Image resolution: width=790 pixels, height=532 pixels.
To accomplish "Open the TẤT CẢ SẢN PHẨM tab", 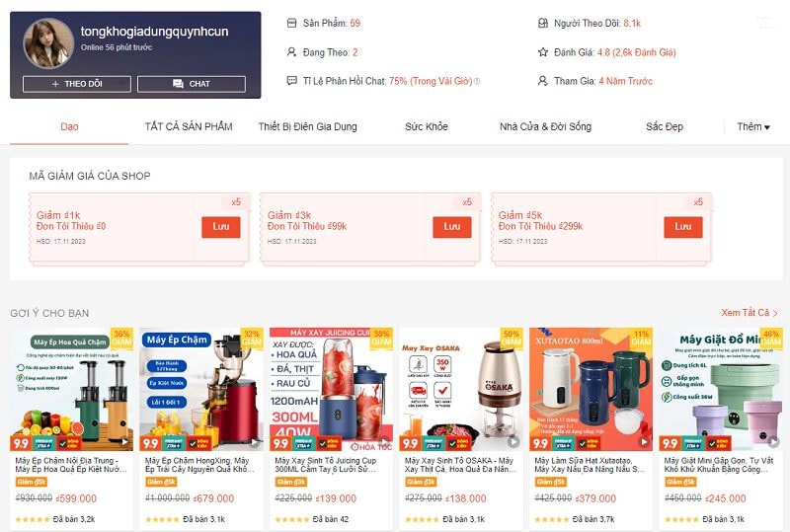I will (189, 127).
